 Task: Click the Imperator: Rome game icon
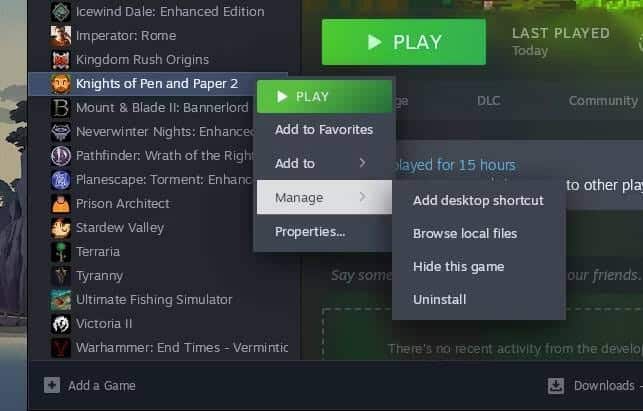[x=61, y=36]
